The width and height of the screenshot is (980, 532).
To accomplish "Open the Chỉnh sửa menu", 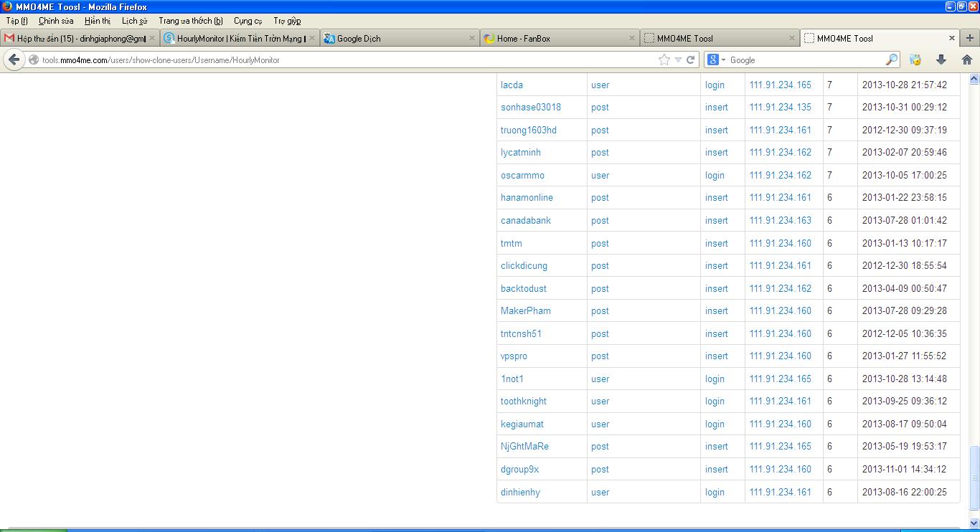I will (56, 21).
